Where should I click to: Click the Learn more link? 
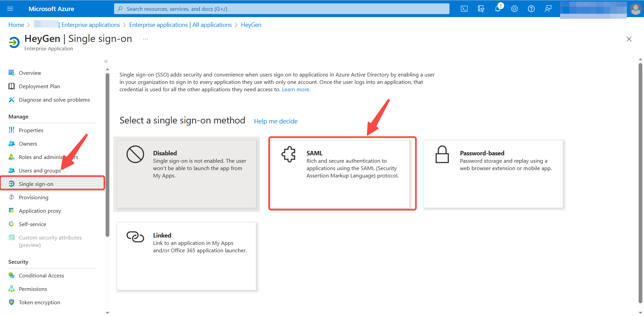(296, 90)
